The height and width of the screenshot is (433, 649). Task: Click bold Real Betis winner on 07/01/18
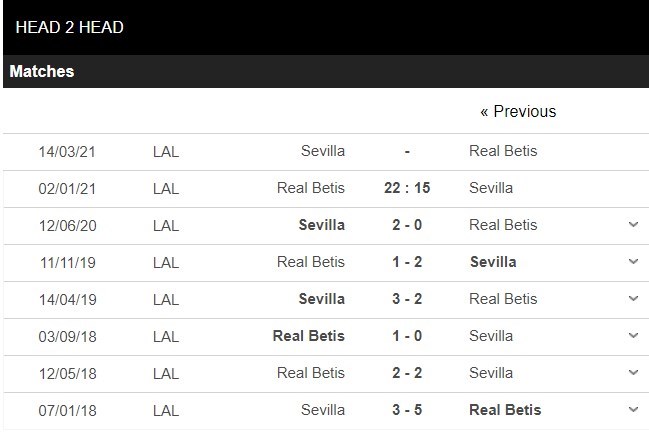(x=505, y=410)
